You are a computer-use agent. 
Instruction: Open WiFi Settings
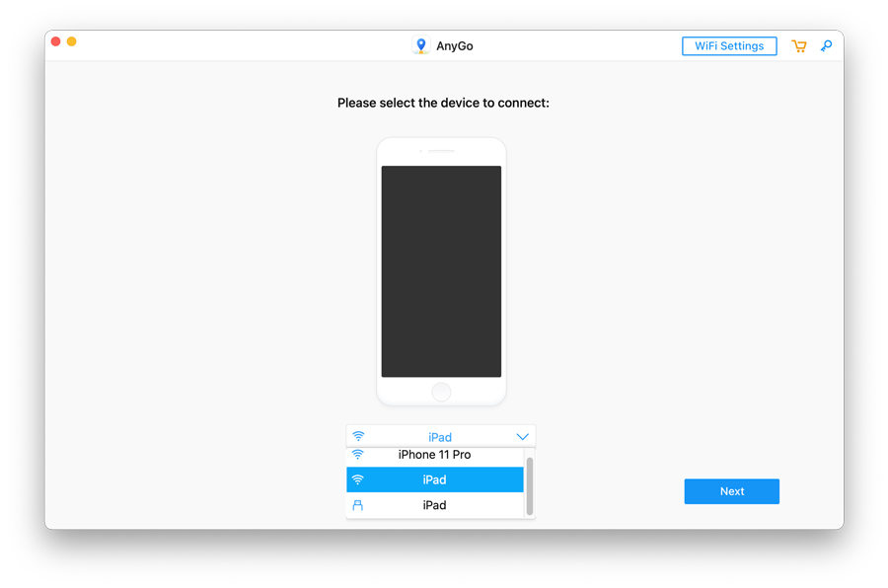tap(729, 45)
